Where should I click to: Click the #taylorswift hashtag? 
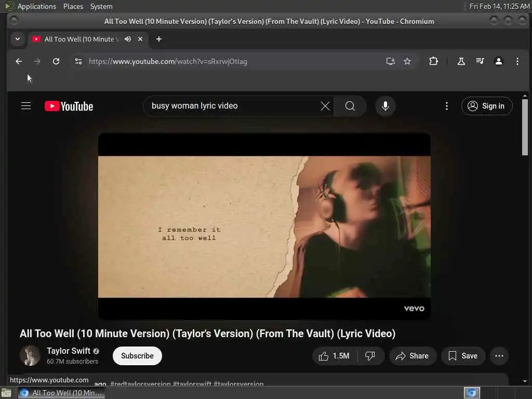click(192, 384)
